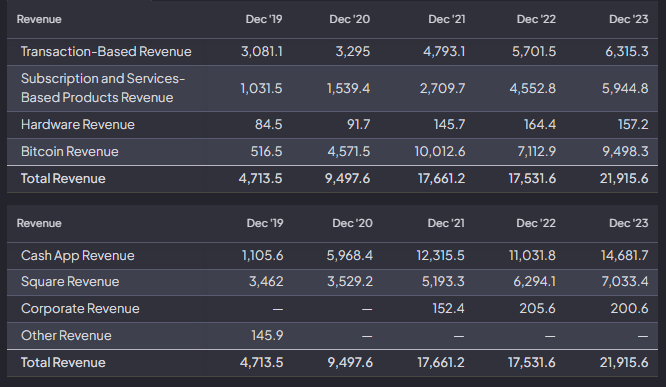Viewport: 666px width, 387px height.
Task: Click the Transaction-Based Revenue row label
Action: (x=106, y=51)
